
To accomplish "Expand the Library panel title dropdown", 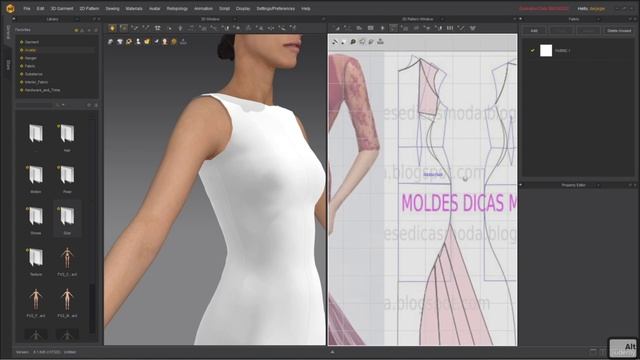I will (x=77, y=19).
